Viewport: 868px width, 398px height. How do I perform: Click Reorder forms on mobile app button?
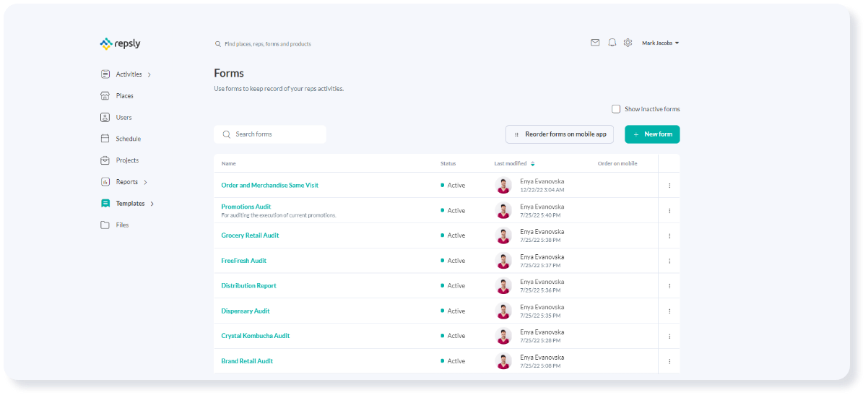[x=560, y=134]
